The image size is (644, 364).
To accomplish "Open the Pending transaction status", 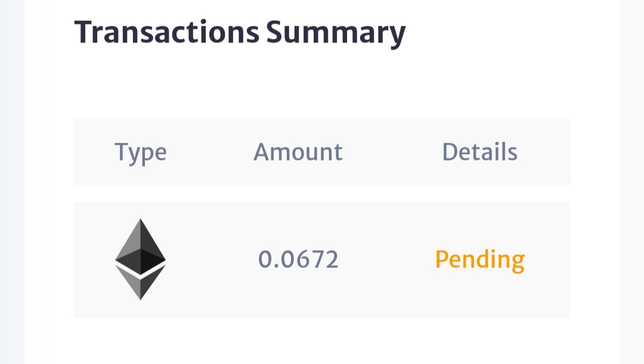I will (x=479, y=260).
